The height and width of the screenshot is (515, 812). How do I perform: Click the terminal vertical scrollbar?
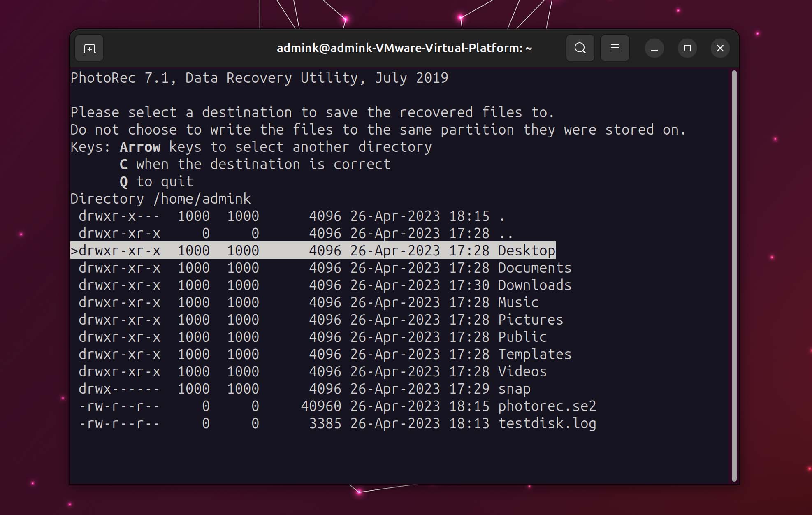(734, 276)
